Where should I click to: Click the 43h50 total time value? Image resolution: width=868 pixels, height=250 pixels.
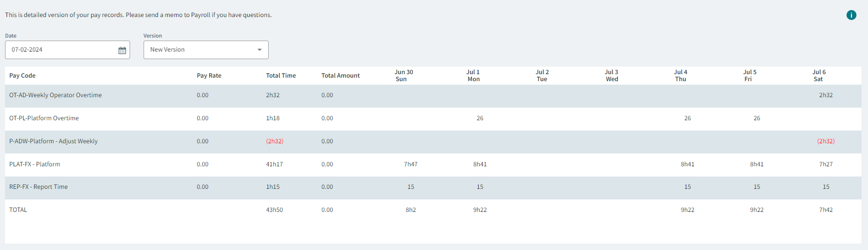tap(274, 210)
